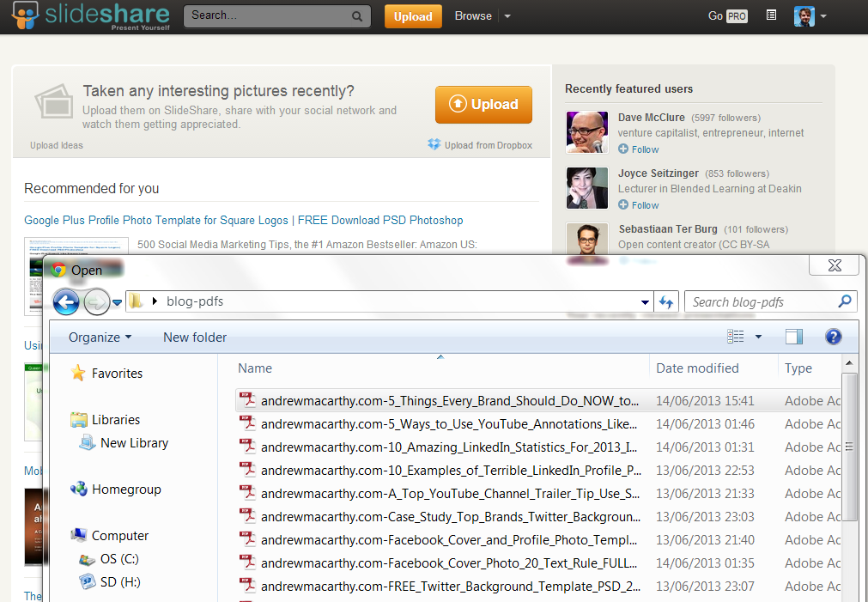
Task: Click the file list vertical scrollbar
Action: click(850, 447)
